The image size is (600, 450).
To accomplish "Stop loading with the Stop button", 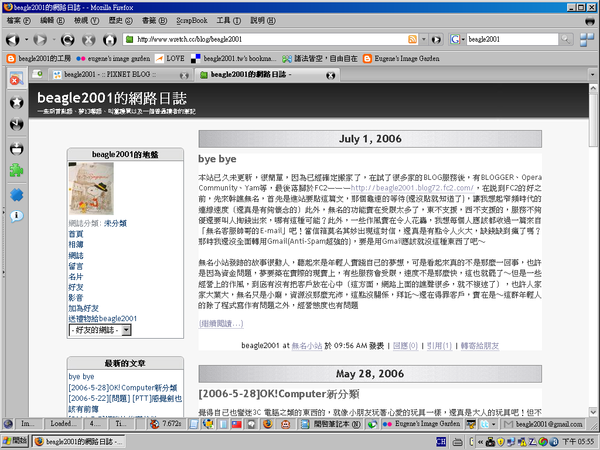I will click(88, 39).
